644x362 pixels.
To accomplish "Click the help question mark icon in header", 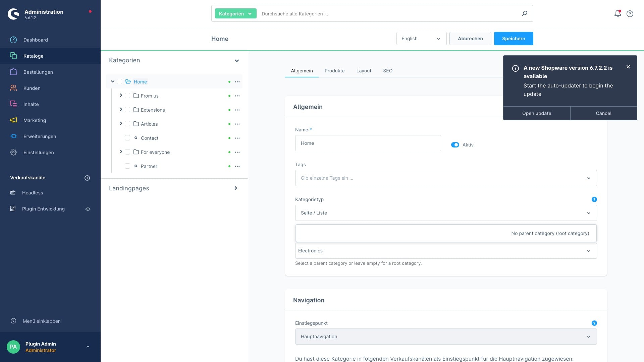I will point(630,14).
